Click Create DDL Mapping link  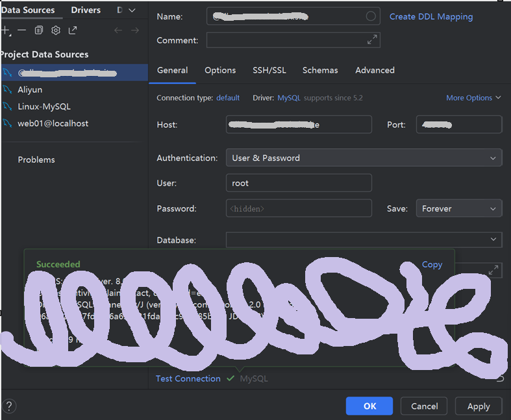(431, 17)
